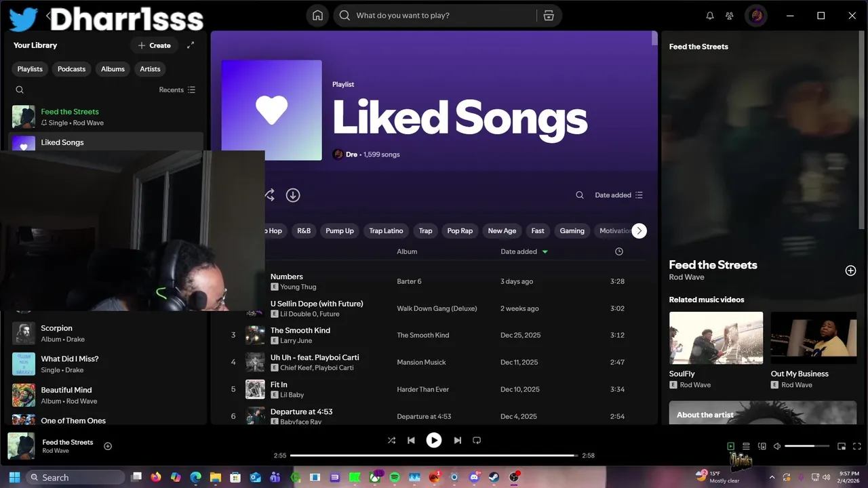Screen dimensions: 868x488
Task: Filter library by Artists
Action: pyautogui.click(x=150, y=69)
